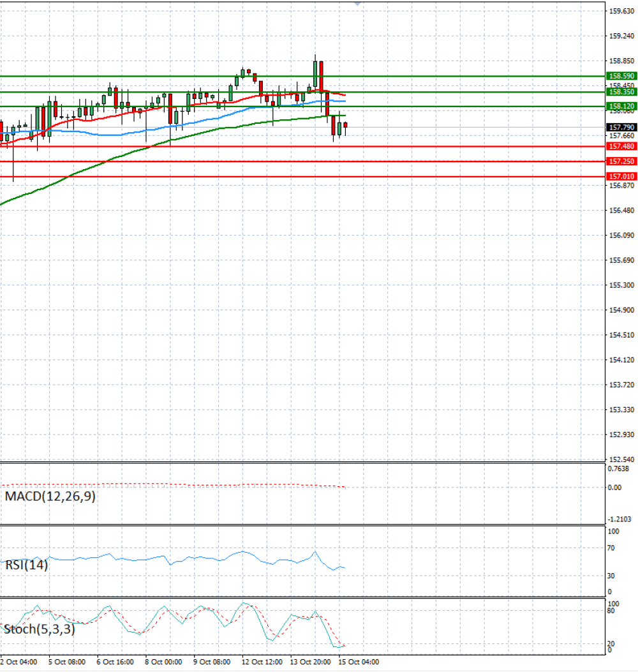Click the 30 level on RSI scale

tap(611, 576)
